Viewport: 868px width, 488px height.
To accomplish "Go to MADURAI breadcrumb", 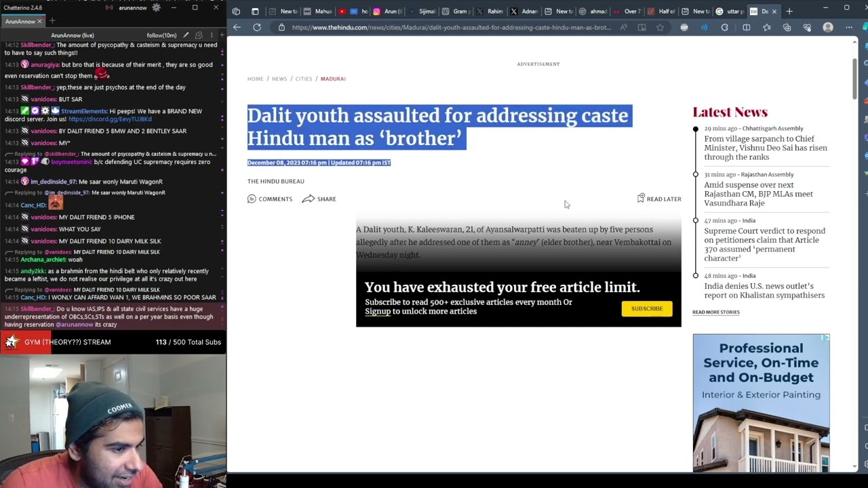I will [333, 79].
